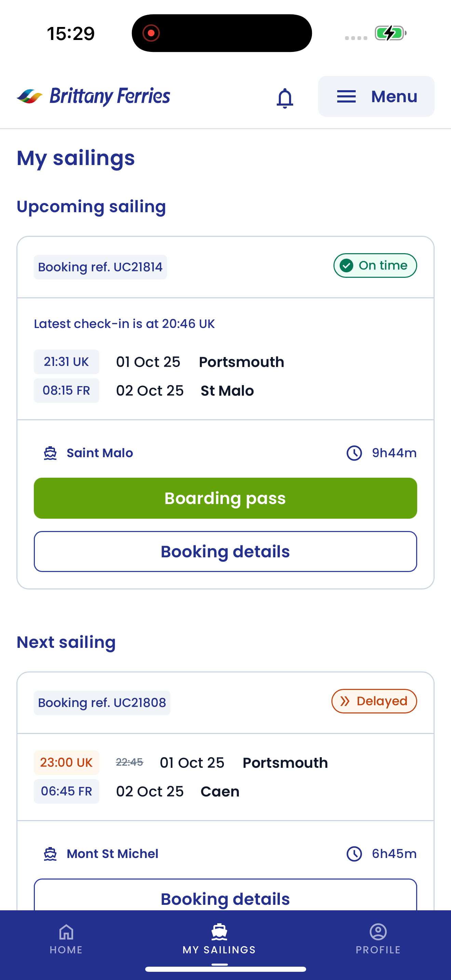The image size is (451, 980).
Task: Open the green Boarding pass button
Action: (x=225, y=498)
